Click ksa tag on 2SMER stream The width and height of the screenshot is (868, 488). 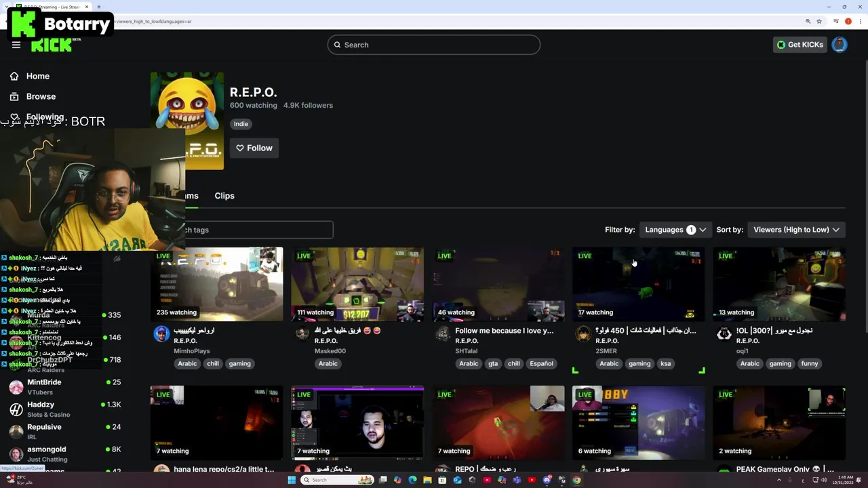click(x=665, y=364)
